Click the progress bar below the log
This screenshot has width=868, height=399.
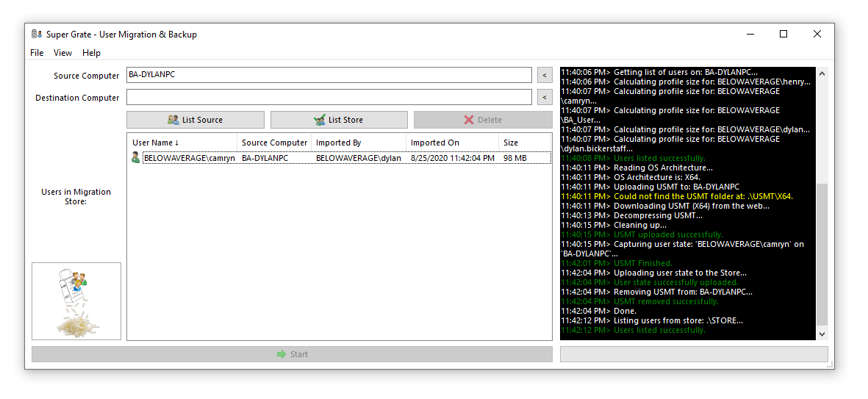(694, 354)
